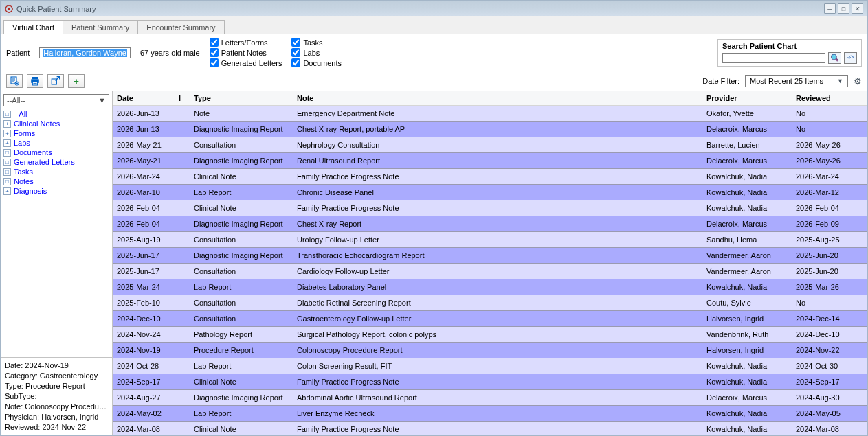This screenshot has height=436, width=868.
Task: Select Generated Letters in the tree
Action: point(44,162)
